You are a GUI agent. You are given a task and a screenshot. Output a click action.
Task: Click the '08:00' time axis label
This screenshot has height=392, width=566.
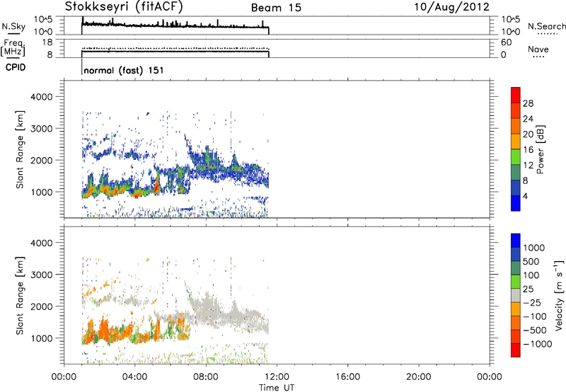pyautogui.click(x=206, y=377)
